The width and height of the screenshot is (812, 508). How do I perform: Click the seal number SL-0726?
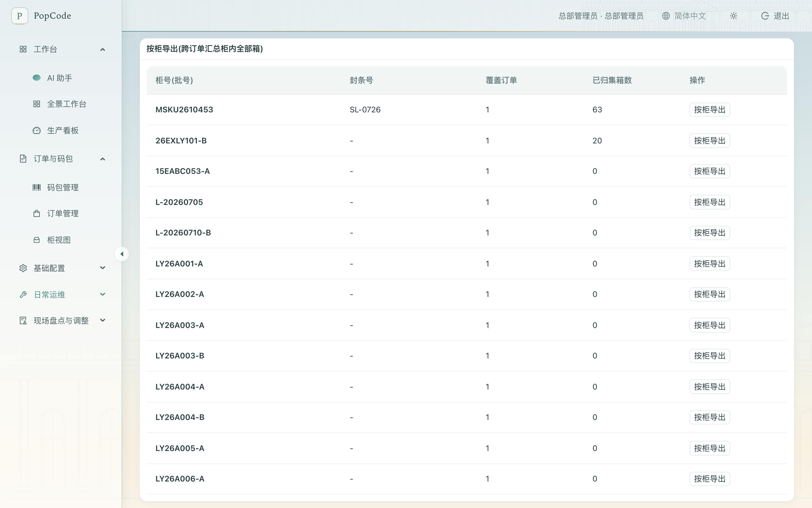365,110
